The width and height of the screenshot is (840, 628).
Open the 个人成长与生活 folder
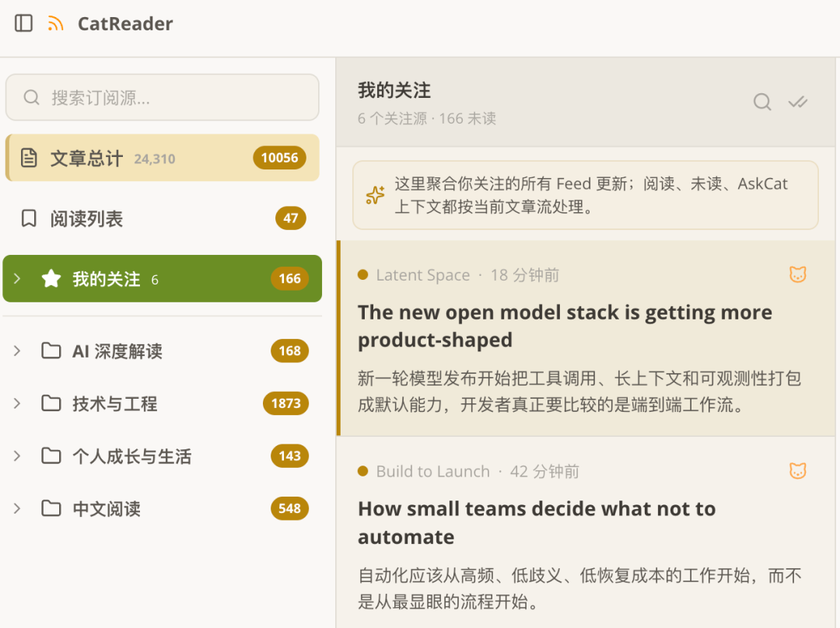[163, 456]
